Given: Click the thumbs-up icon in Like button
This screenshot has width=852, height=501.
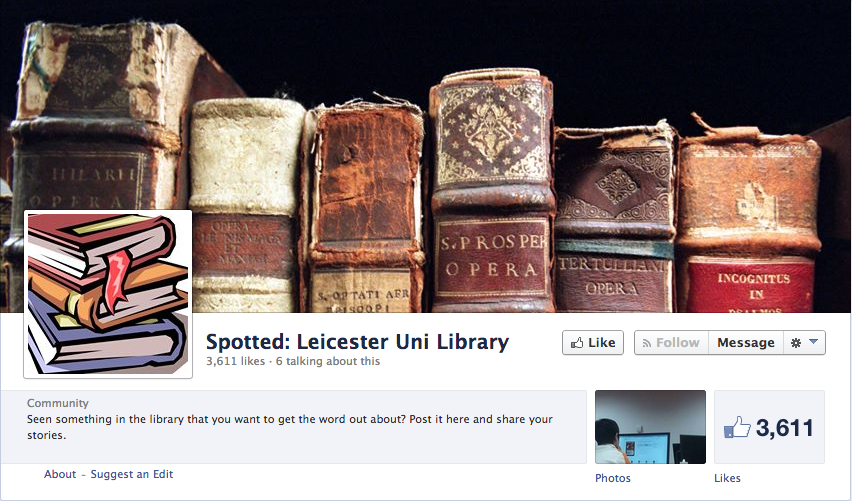Looking at the screenshot, I should point(577,343).
